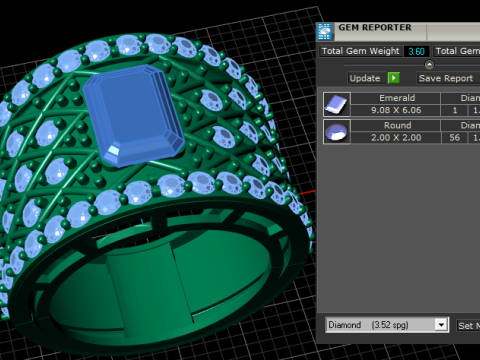Select the Round gem thumbnail
The height and width of the screenshot is (360, 480).
coord(337,132)
